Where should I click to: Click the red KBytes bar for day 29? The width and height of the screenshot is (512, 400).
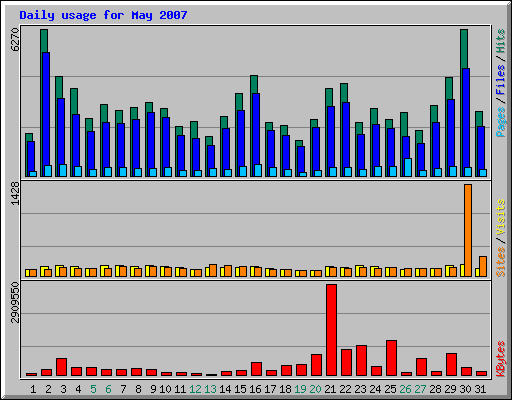(451, 365)
